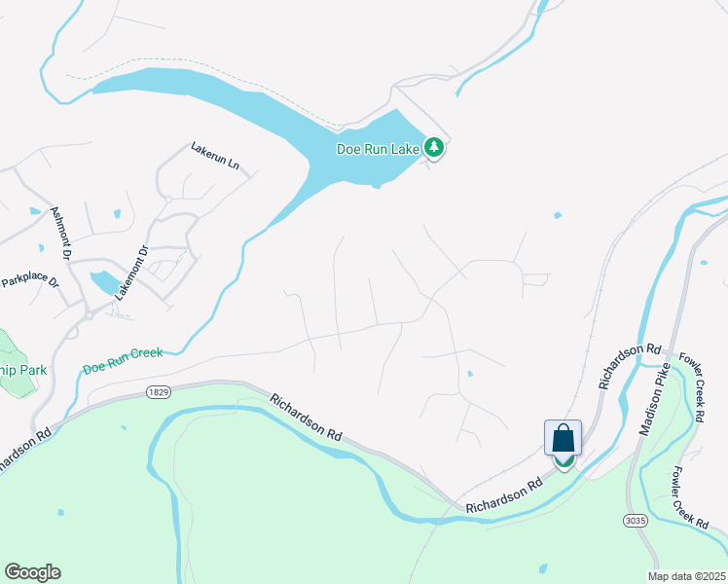Select the shopping bag marker on Richardson Rd
Viewport: 728px width, 584px height.
click(563, 438)
